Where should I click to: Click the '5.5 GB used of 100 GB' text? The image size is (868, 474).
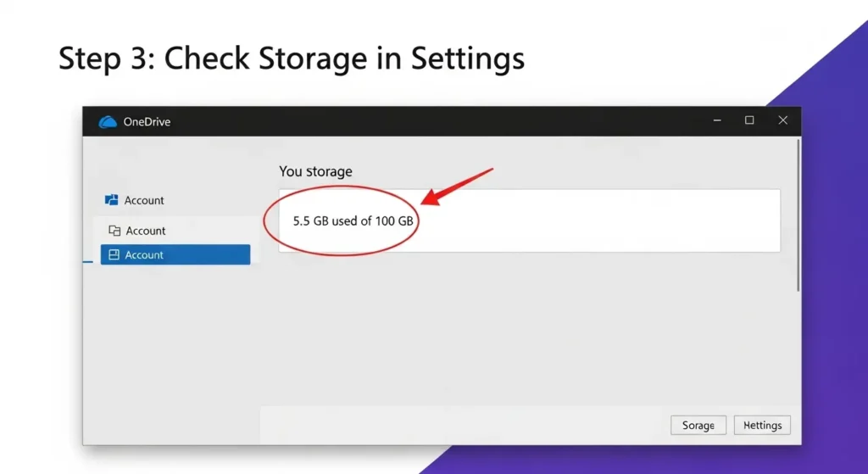coord(353,220)
